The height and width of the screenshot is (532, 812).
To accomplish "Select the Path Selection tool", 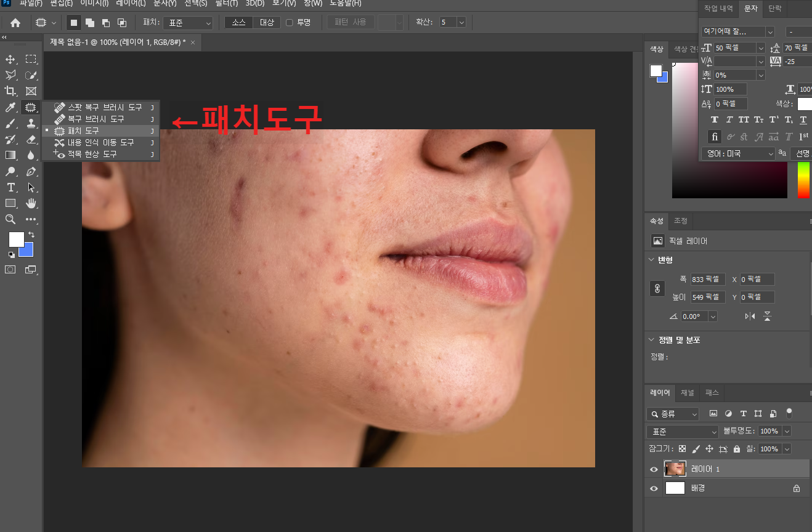I will pos(31,187).
